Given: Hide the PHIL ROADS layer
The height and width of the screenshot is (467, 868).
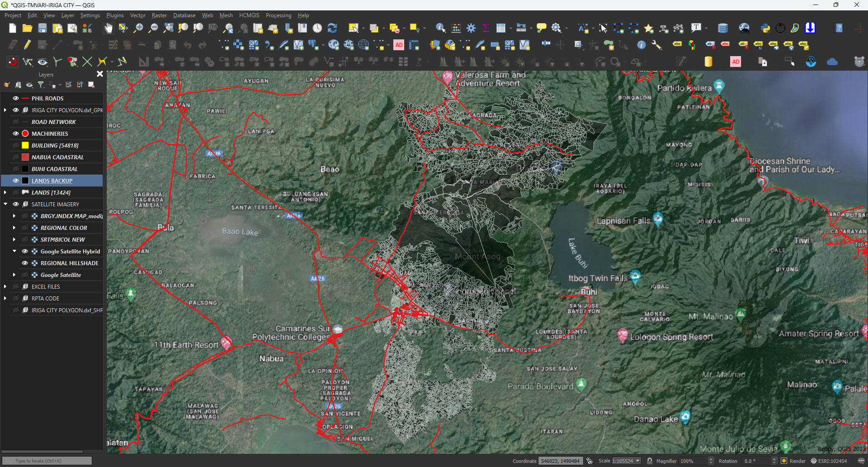Looking at the screenshot, I should click(x=16, y=98).
